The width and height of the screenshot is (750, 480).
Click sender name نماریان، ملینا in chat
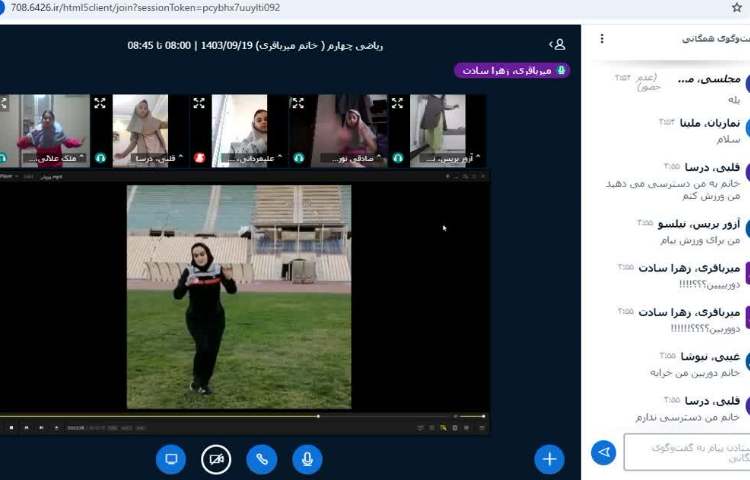[x=710, y=123]
